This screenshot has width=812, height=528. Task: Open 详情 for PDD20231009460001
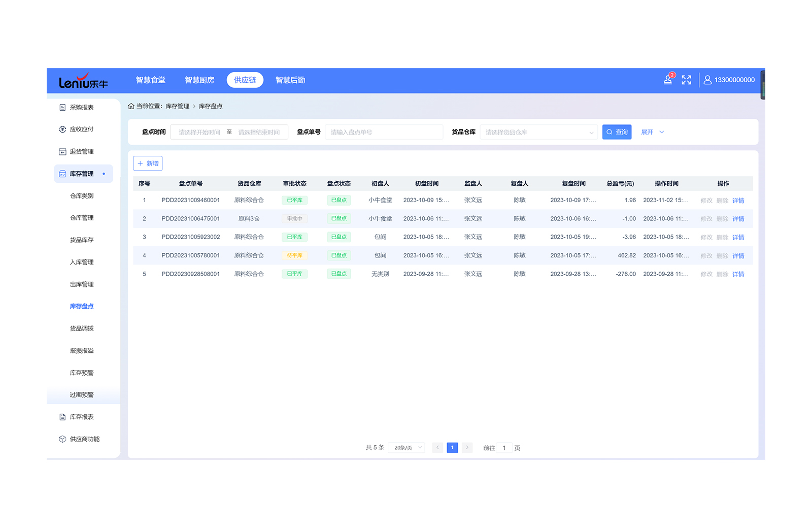738,201
